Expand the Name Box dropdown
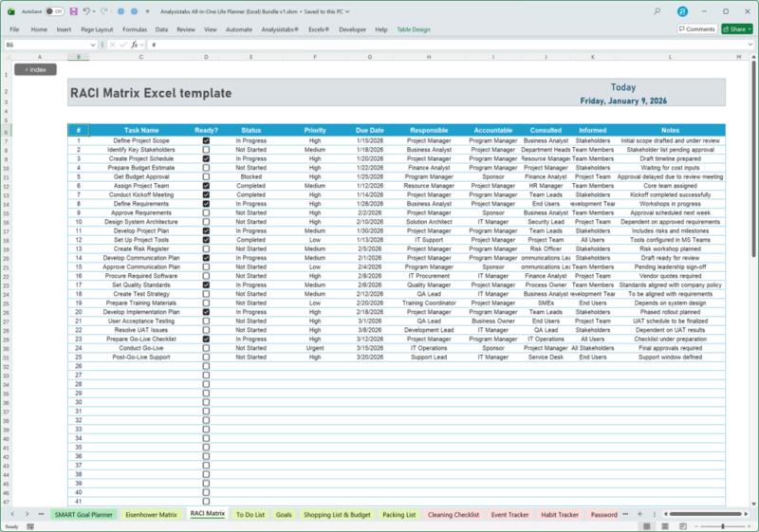The height and width of the screenshot is (532, 759). click(93, 45)
